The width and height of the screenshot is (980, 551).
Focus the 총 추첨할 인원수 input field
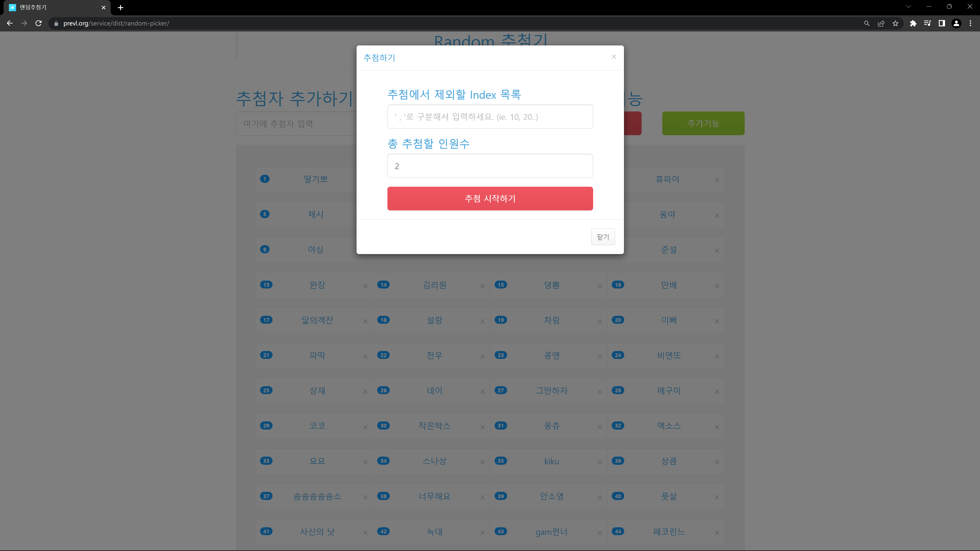tap(490, 166)
